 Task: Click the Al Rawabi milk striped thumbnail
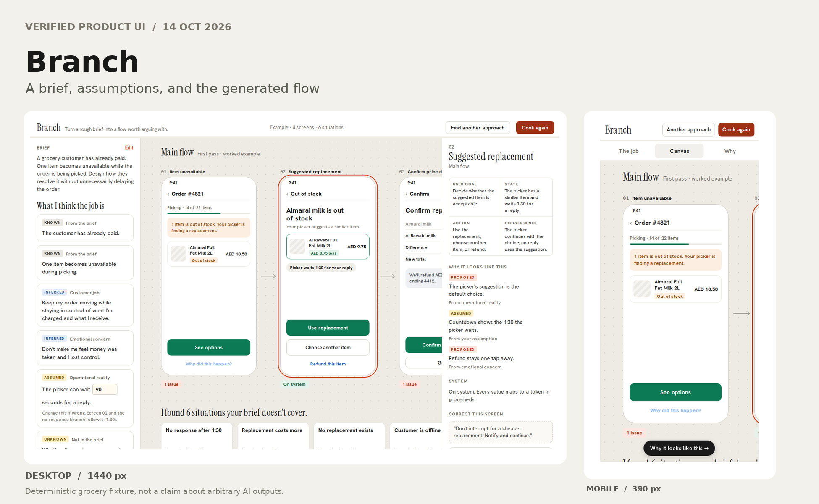[x=297, y=247]
